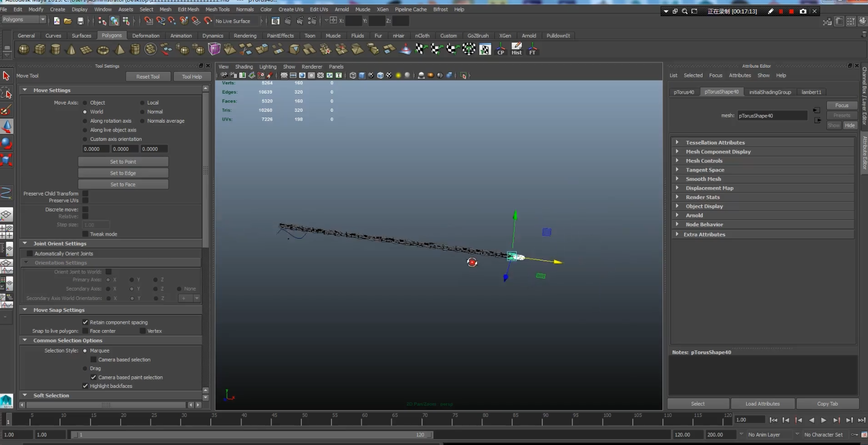Image resolution: width=868 pixels, height=445 pixels.
Task: Select the Lasso selection tool
Action: (6, 93)
